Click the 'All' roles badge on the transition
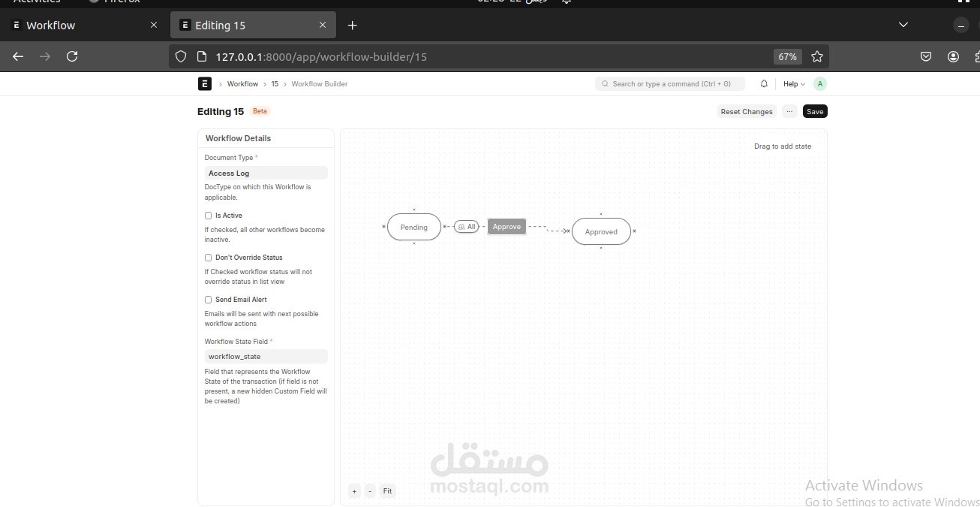The height and width of the screenshot is (507, 980). [466, 226]
